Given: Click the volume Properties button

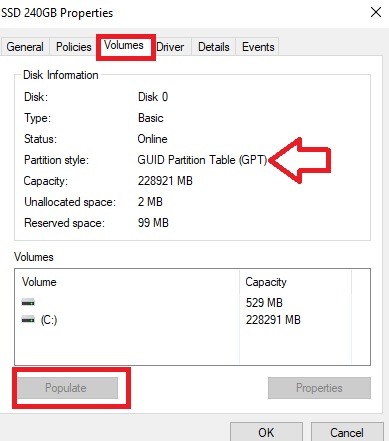Looking at the screenshot, I should point(319,388).
